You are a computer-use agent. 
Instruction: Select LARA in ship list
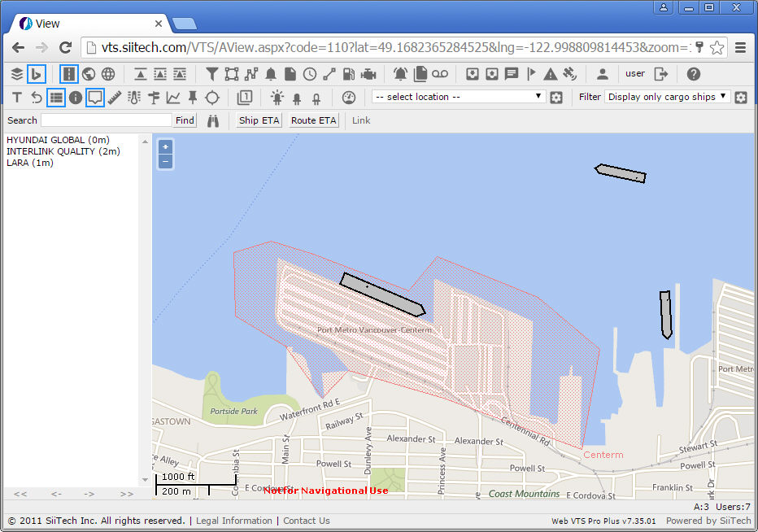[x=30, y=163]
